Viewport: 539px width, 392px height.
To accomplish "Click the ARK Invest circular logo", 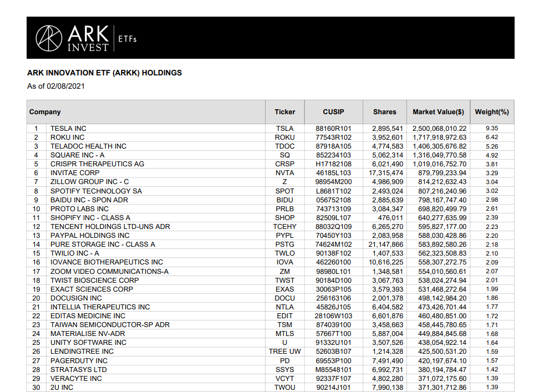I will 49,38.
